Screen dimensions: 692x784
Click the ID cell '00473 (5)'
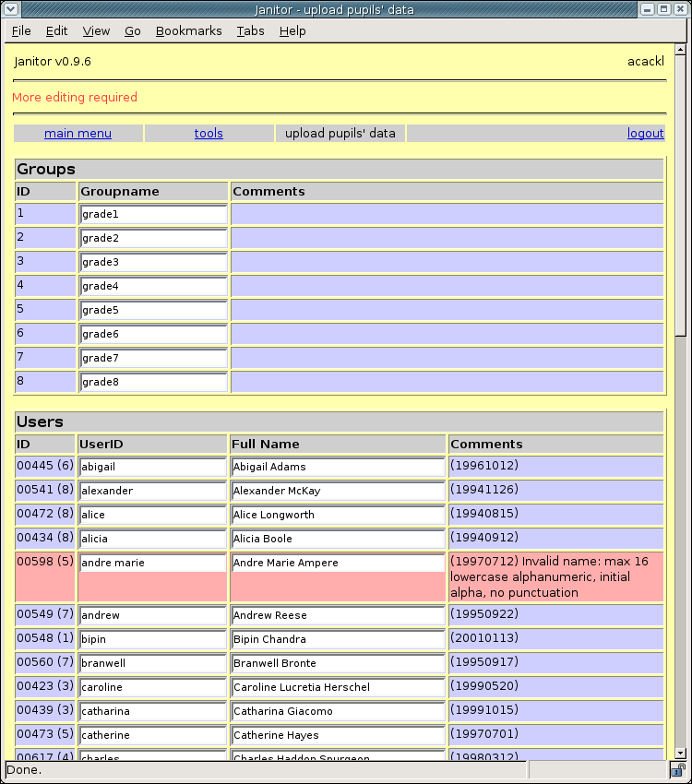[45, 734]
